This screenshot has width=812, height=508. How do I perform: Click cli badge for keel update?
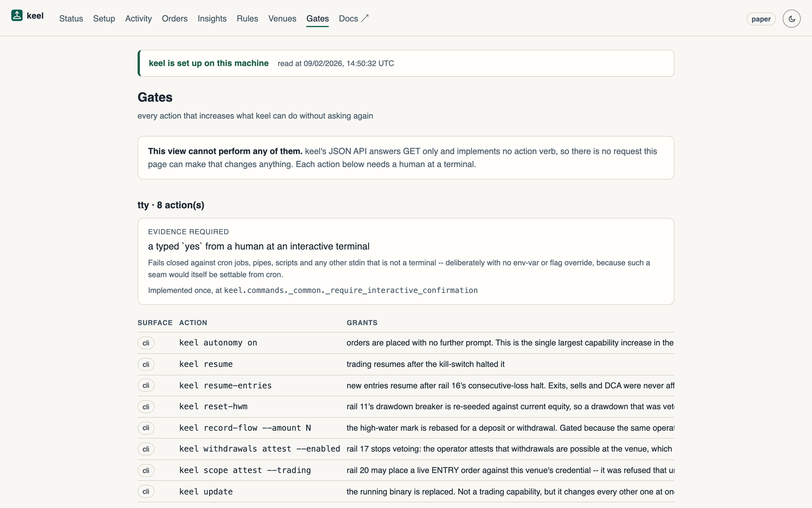(x=146, y=492)
